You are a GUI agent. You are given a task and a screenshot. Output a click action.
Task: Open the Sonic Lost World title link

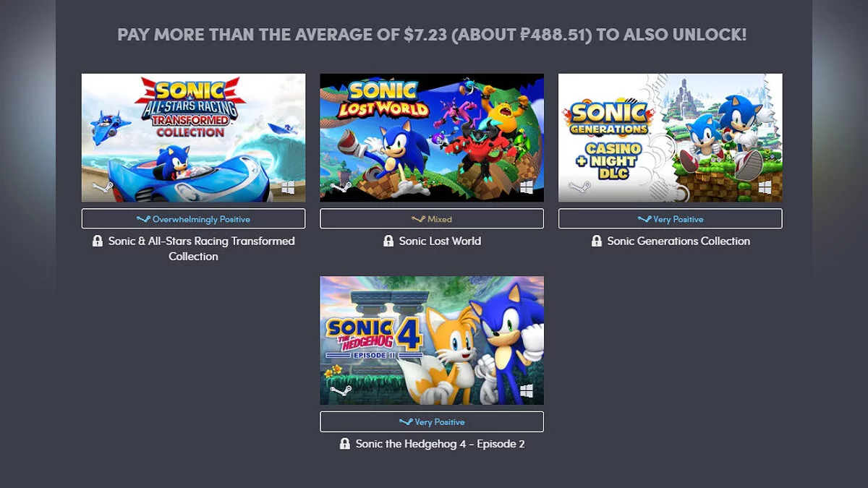pos(440,241)
